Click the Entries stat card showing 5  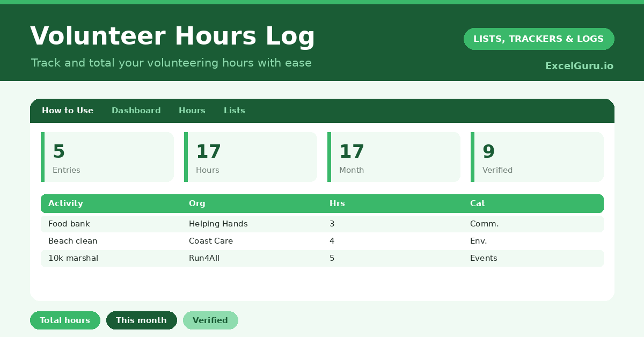[x=107, y=157]
